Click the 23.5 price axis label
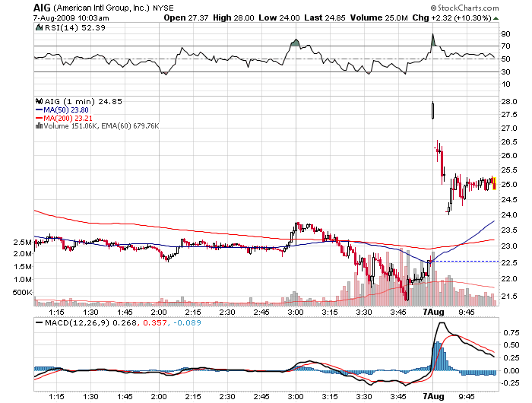 point(509,230)
